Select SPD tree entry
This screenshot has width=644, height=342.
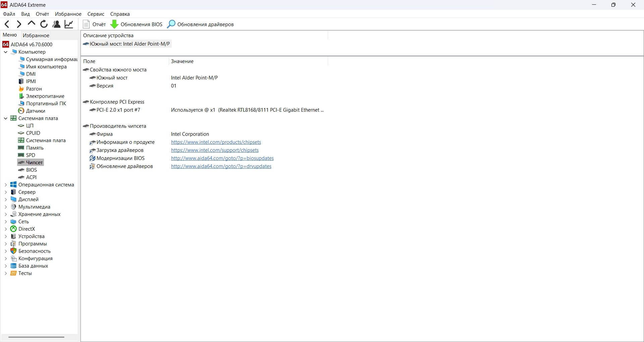point(27,155)
